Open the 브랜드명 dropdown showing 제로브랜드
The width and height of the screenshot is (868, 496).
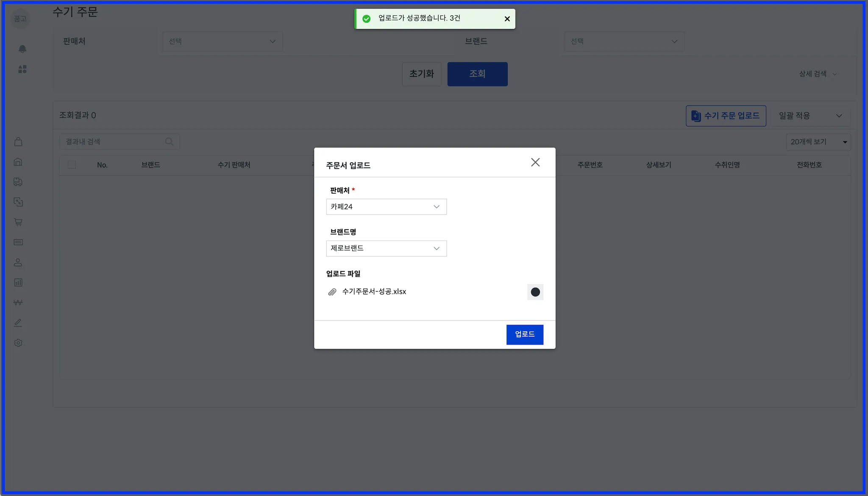[386, 248]
